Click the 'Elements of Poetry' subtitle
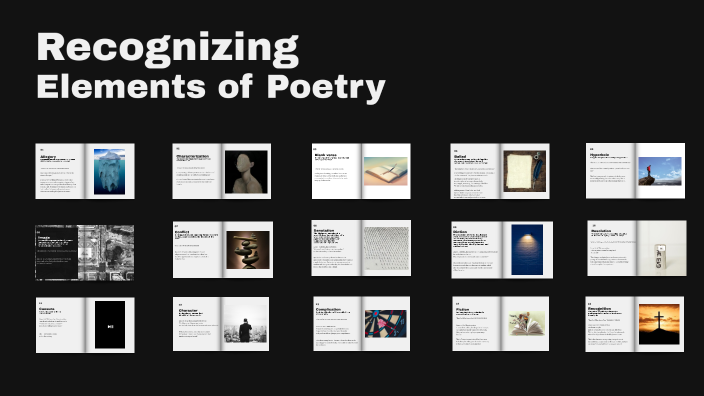The height and width of the screenshot is (396, 704). click(211, 88)
